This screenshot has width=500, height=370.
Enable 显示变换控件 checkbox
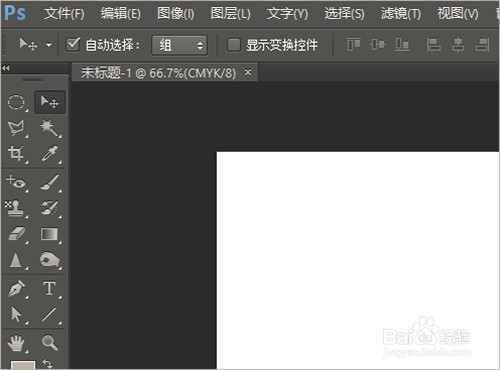(234, 45)
